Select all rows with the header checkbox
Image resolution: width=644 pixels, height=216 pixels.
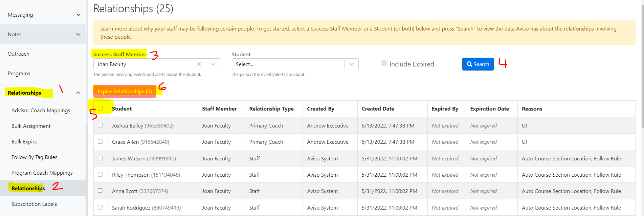pos(100,108)
